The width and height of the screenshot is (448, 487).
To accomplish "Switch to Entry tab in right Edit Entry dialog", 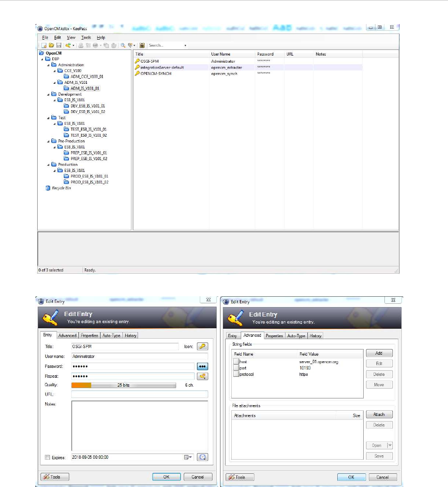I will 232,336.
